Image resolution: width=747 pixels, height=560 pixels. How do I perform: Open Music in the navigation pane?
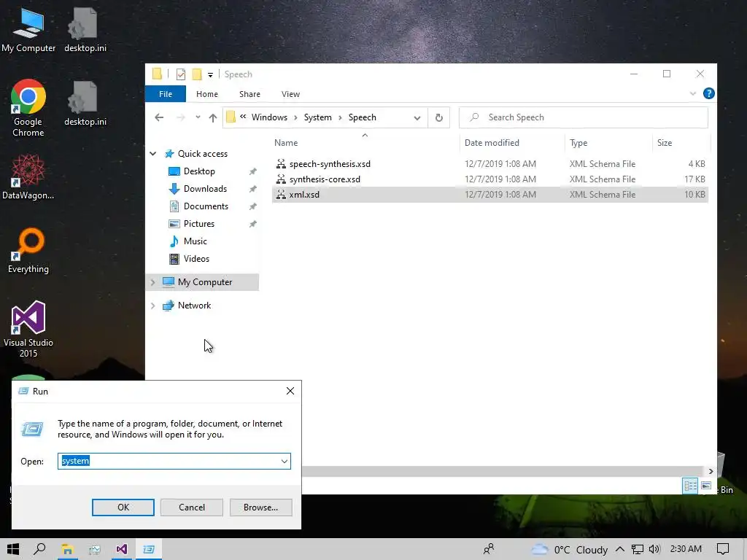[195, 241]
